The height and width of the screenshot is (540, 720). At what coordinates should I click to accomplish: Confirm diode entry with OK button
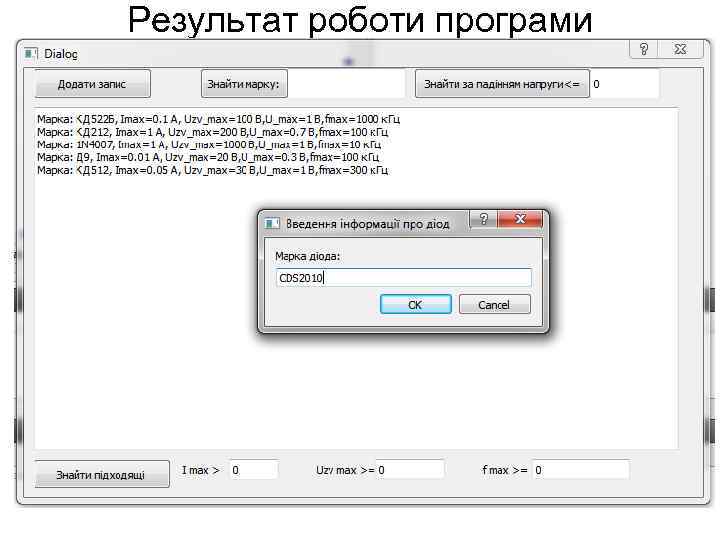click(416, 304)
